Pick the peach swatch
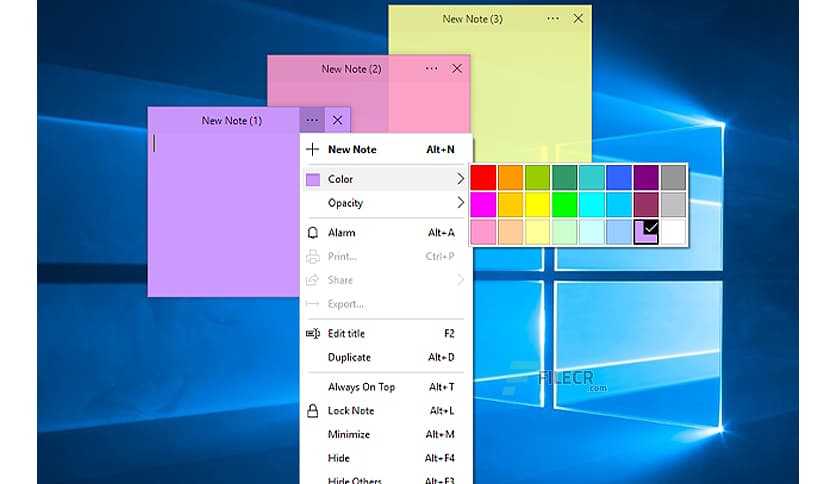The width and height of the screenshot is (836, 484). (x=511, y=232)
